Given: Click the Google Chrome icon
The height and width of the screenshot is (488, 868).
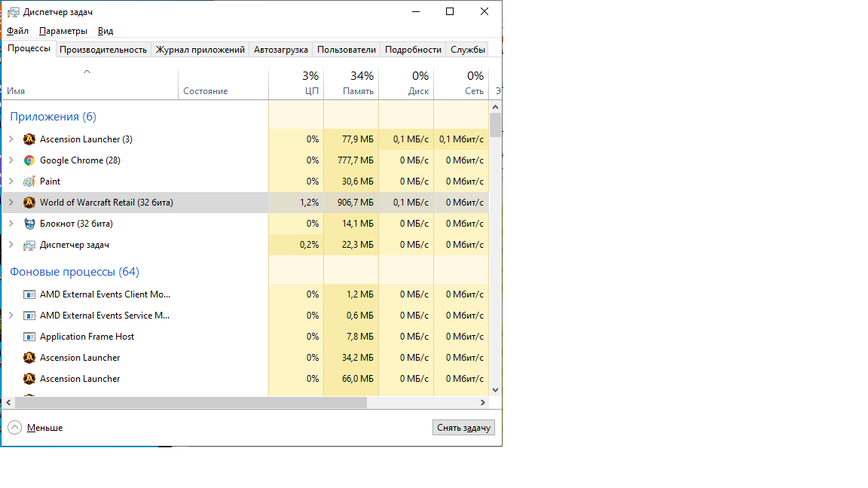Looking at the screenshot, I should pyautogui.click(x=29, y=160).
